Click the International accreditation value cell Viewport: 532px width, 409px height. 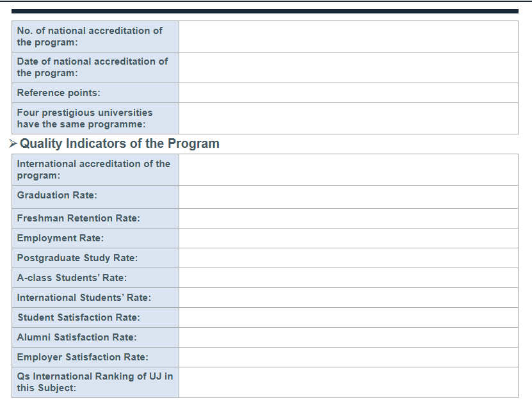click(x=348, y=170)
